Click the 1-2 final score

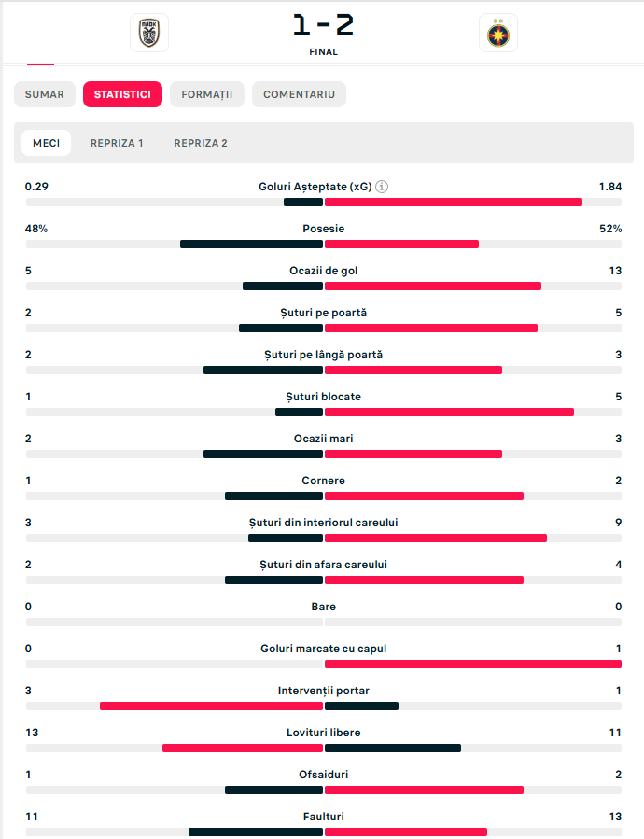[323, 25]
